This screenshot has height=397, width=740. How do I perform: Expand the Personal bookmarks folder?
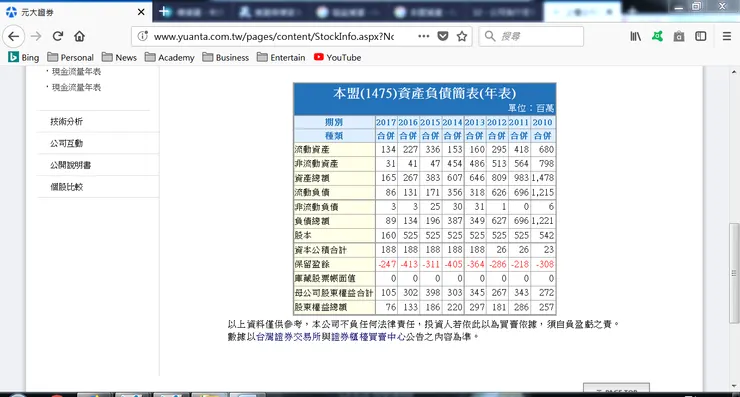(70, 58)
